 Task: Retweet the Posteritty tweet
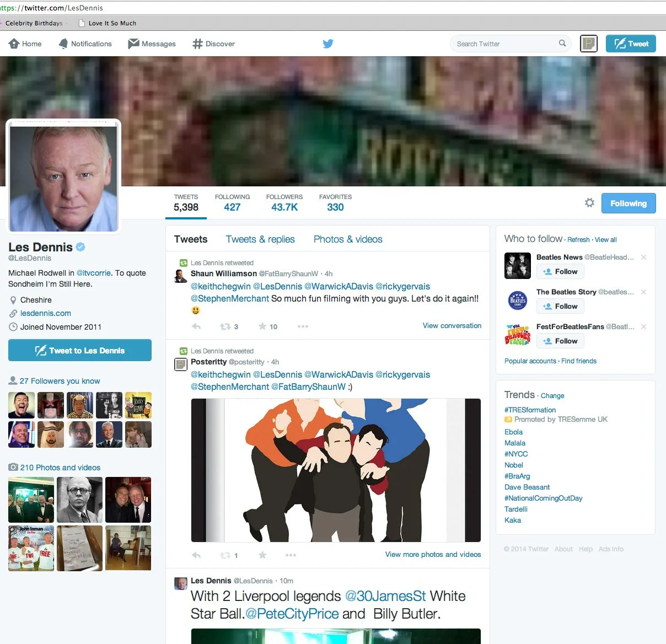coord(225,555)
